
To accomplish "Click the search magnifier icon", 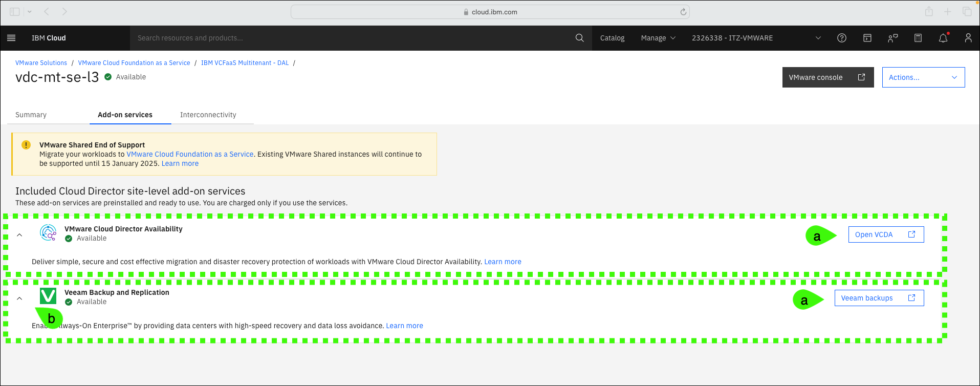I will [579, 38].
